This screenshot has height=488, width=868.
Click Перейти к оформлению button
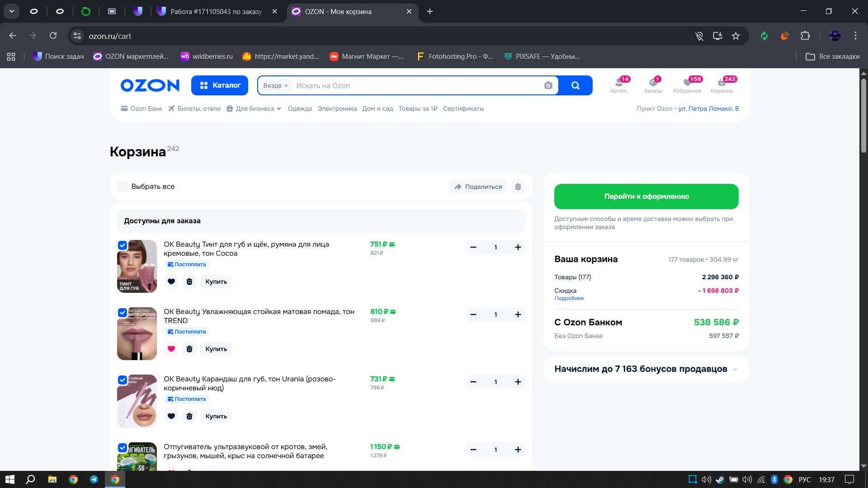pyautogui.click(x=646, y=197)
